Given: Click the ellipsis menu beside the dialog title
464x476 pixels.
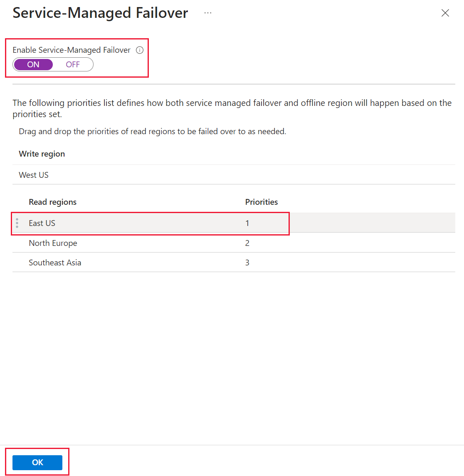Looking at the screenshot, I should coord(207,12).
